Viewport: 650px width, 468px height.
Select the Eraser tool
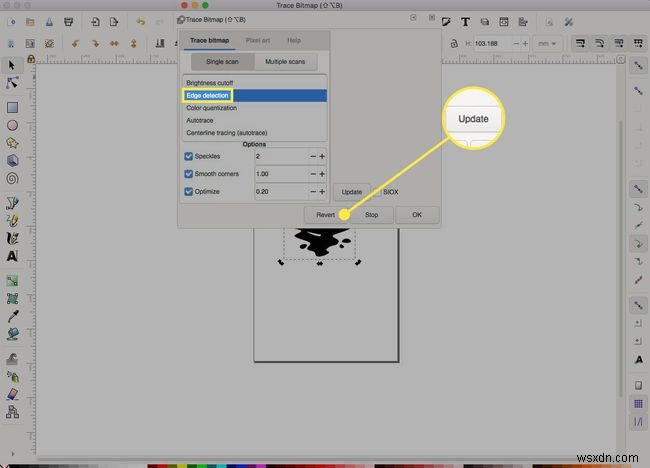point(12,394)
